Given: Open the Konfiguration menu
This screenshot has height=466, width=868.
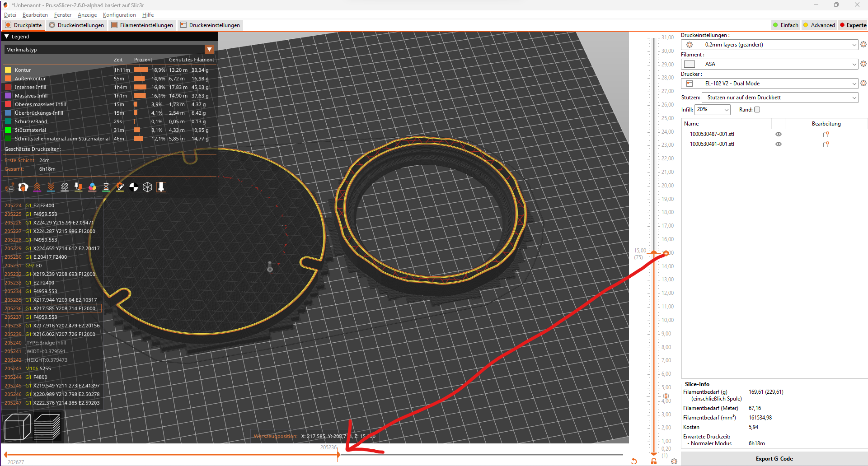Looking at the screenshot, I should point(119,15).
